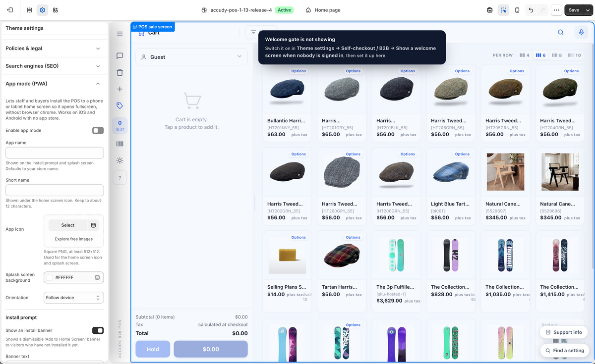Open Options on the Tartan Harris cap
595x364 pixels.
[353, 237]
